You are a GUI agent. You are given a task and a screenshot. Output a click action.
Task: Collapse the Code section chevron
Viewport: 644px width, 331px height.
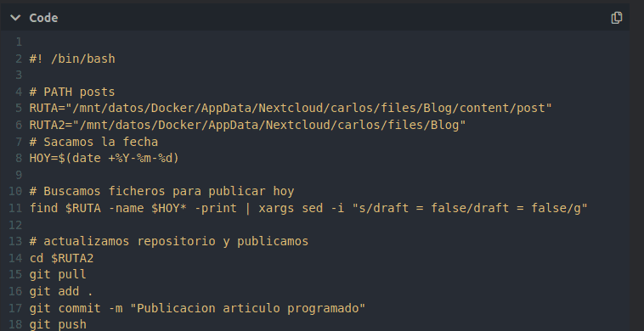(x=15, y=18)
